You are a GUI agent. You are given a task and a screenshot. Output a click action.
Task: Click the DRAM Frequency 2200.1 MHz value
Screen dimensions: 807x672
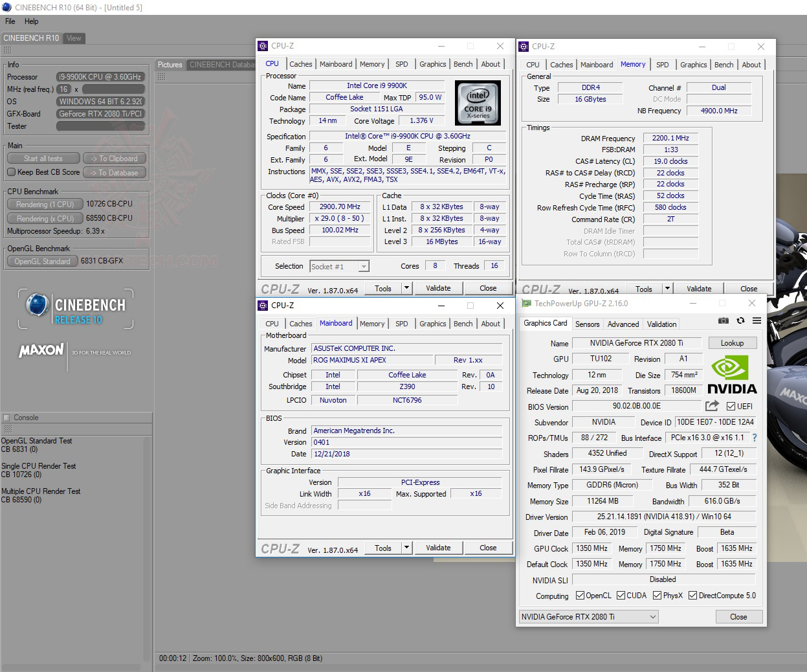[670, 139]
